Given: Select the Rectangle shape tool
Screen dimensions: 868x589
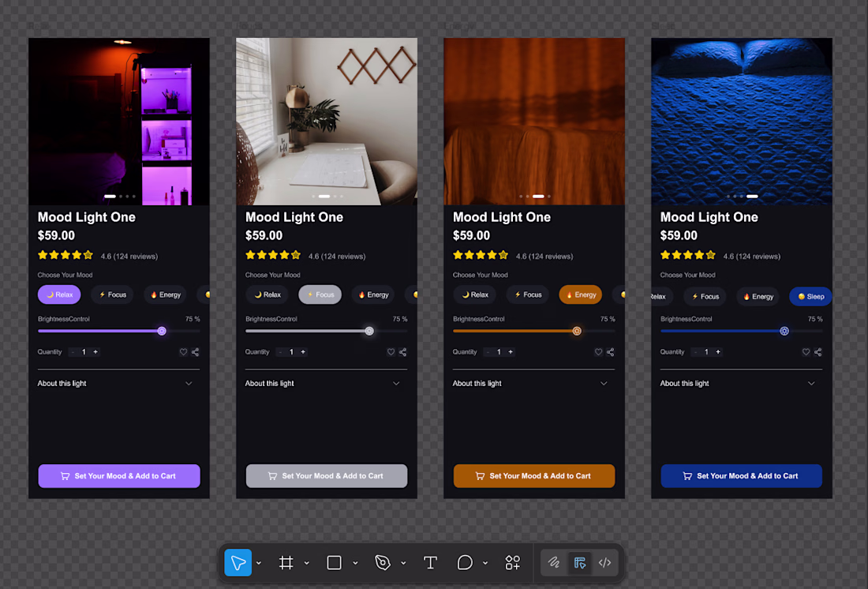Looking at the screenshot, I should [334, 562].
